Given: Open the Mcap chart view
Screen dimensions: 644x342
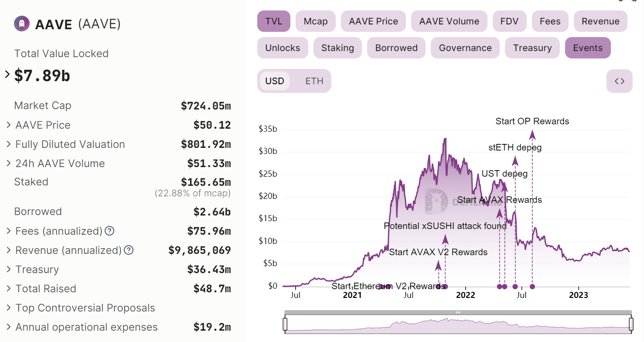Looking at the screenshot, I should coord(315,21).
